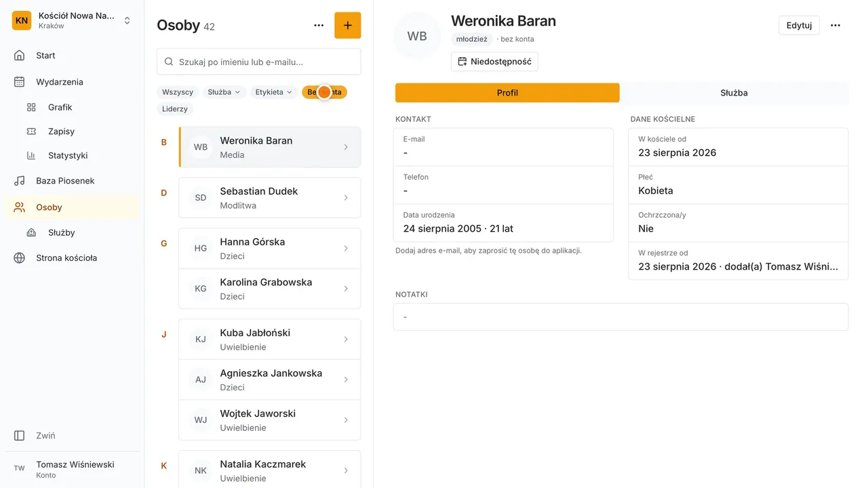
Task: Open the Grafik grid icon
Action: (31, 107)
